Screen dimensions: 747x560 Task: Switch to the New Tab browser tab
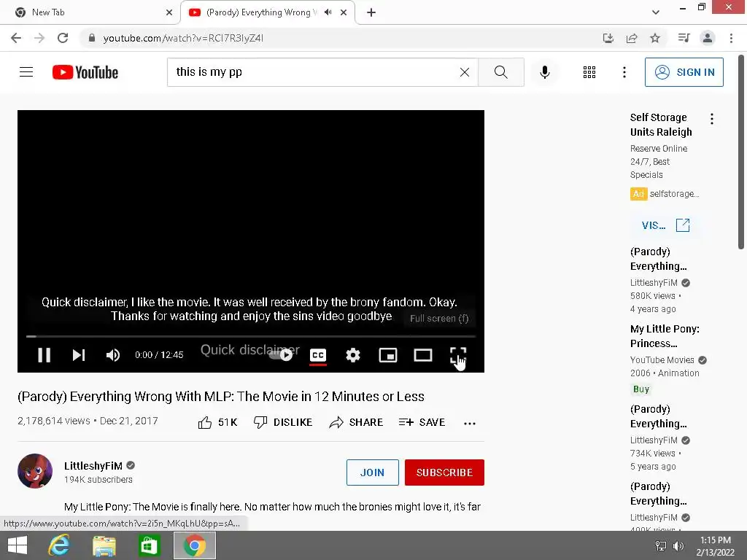90,12
